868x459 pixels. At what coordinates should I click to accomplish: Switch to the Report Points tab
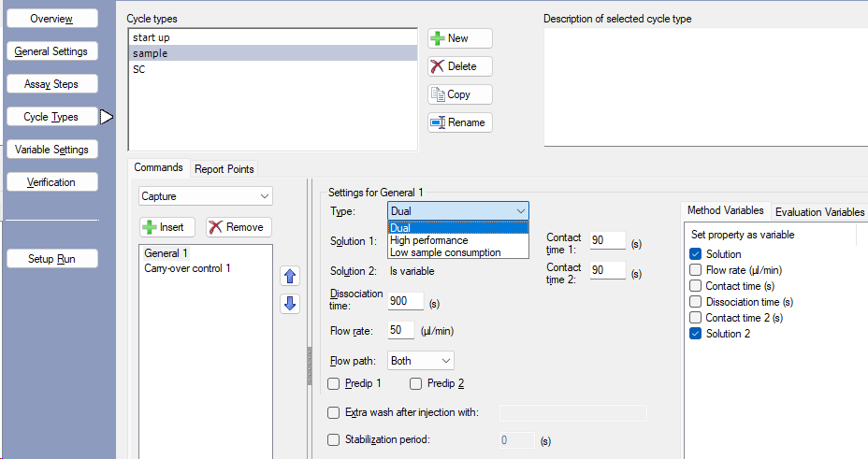(224, 169)
